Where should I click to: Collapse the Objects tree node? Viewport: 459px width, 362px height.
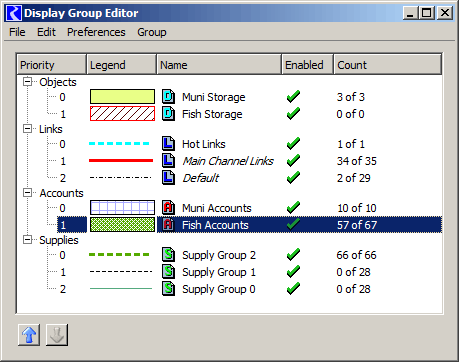click(x=27, y=82)
